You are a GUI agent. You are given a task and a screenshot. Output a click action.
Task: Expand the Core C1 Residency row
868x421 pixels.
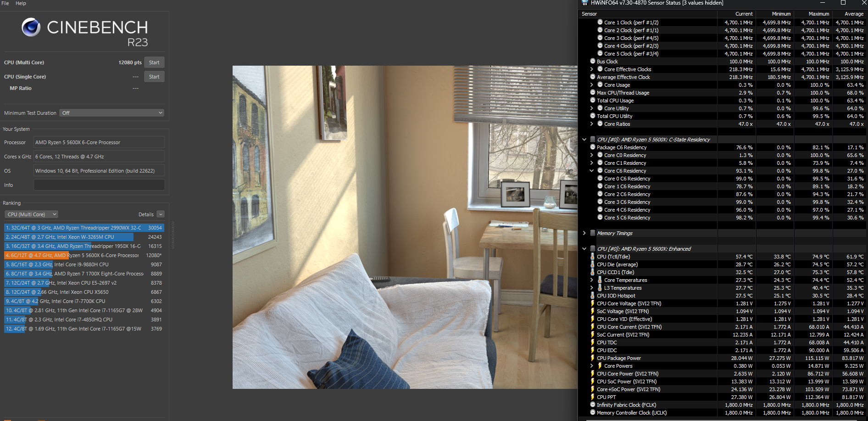pyautogui.click(x=592, y=163)
